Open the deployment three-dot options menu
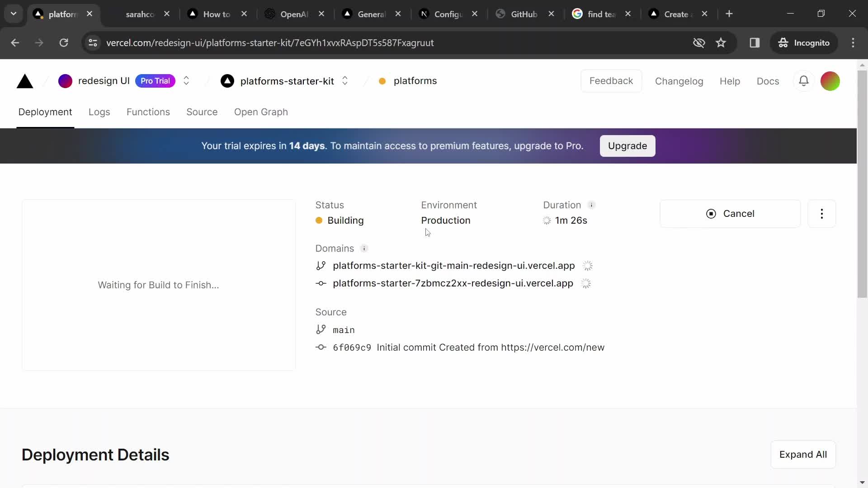Viewport: 868px width, 488px height. (x=822, y=214)
